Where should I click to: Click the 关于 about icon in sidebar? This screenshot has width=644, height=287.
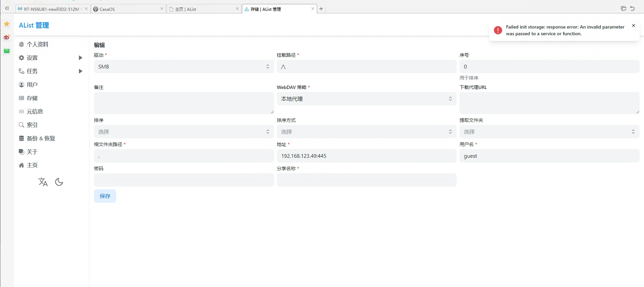21,152
